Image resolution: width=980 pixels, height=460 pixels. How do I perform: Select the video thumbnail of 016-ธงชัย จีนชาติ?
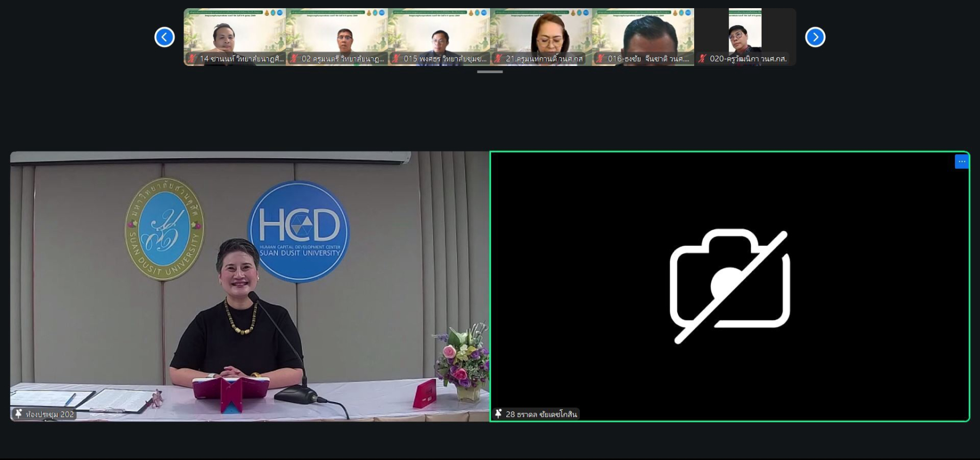(x=643, y=37)
